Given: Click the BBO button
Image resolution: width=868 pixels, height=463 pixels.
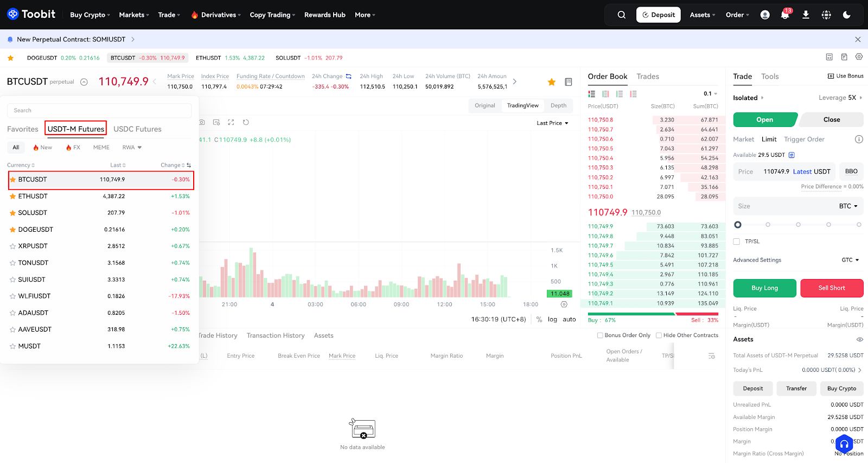Looking at the screenshot, I should (851, 172).
